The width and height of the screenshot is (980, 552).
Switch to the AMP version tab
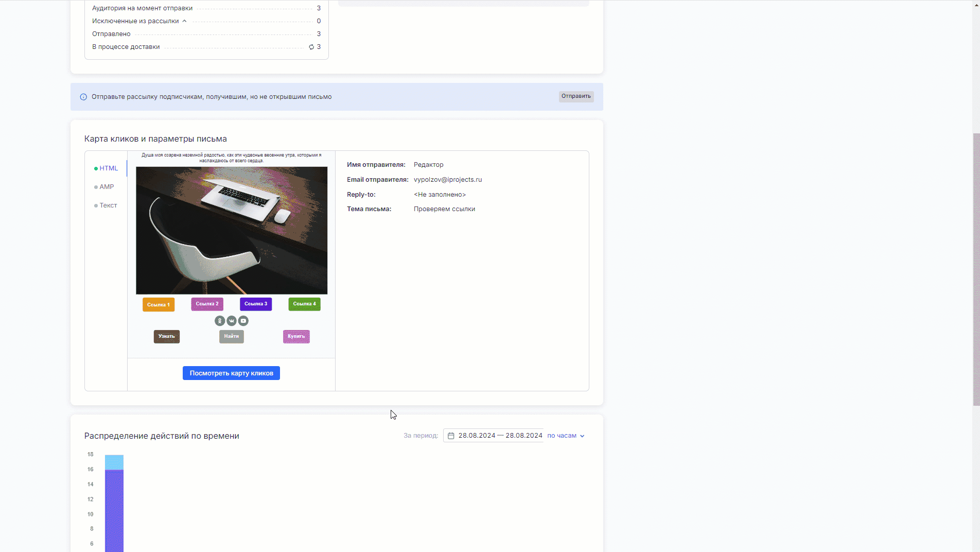[x=107, y=187]
